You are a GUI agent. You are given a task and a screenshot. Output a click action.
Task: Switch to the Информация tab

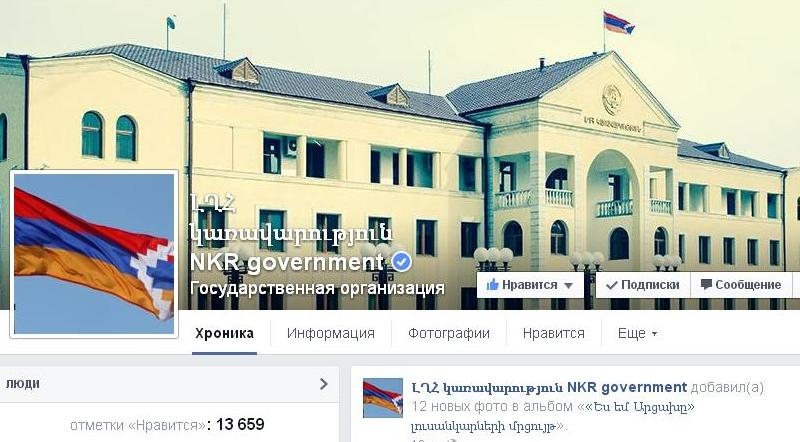pos(331,334)
